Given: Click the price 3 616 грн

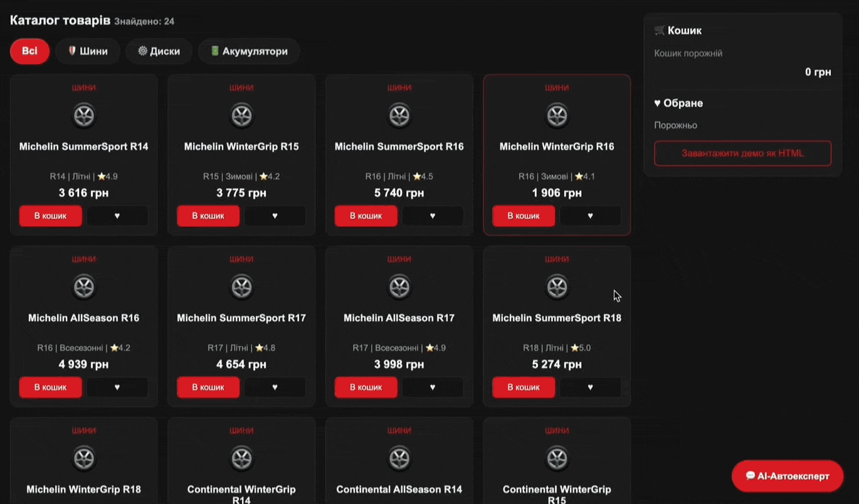Looking at the screenshot, I should point(84,193).
